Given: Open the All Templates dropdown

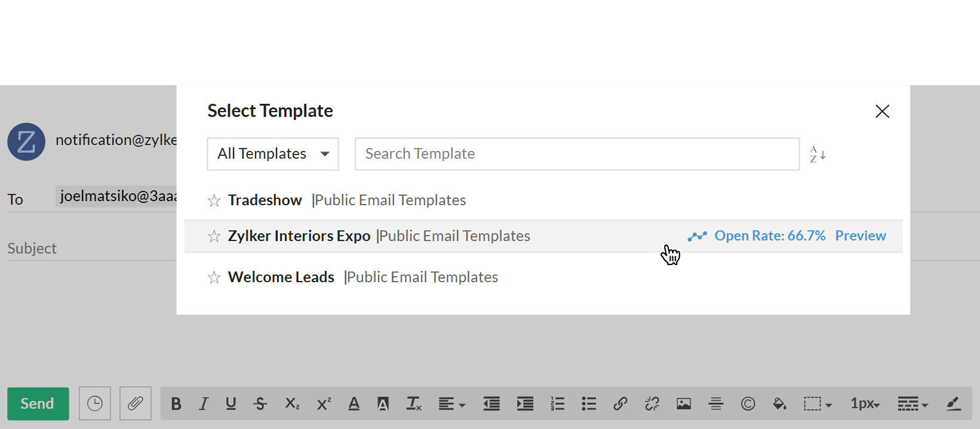Looking at the screenshot, I should click(x=273, y=154).
